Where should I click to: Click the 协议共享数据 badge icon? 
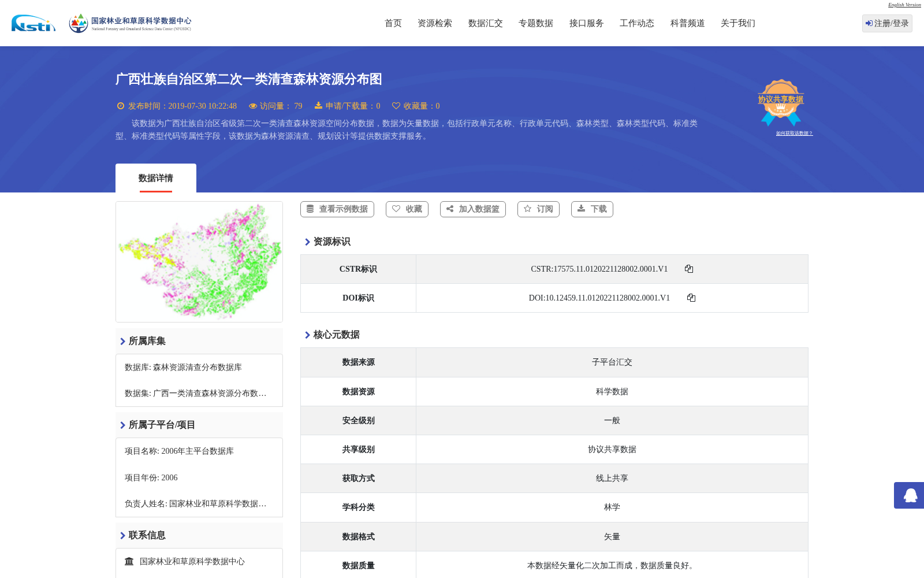(x=781, y=102)
